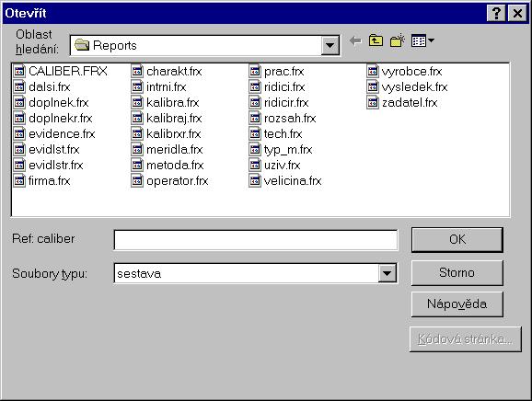Expand the Reports folder dropdown
Image resolution: width=532 pixels, height=401 pixels.
point(330,45)
